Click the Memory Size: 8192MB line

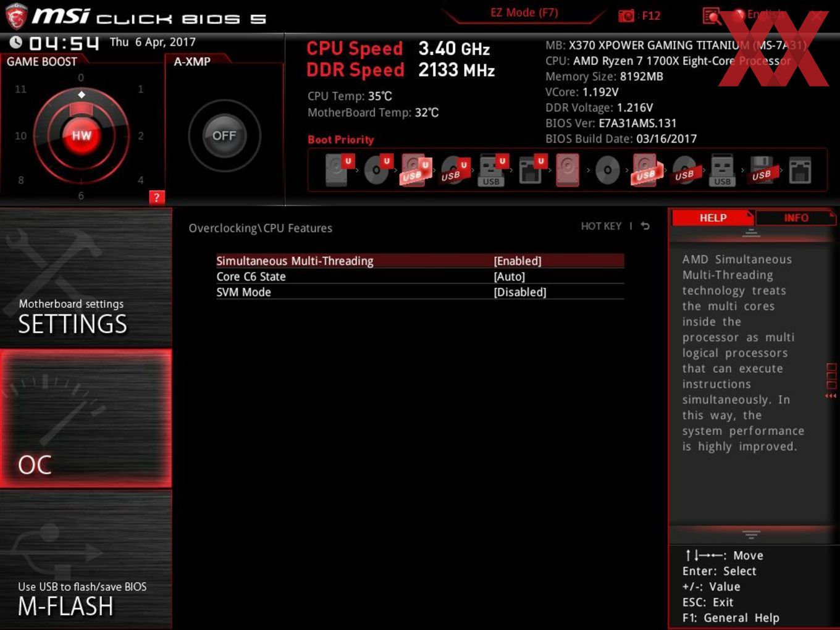pyautogui.click(x=604, y=77)
